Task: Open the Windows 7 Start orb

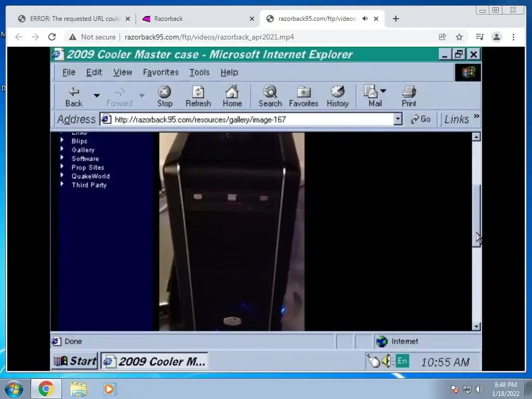Action: pyautogui.click(x=14, y=389)
